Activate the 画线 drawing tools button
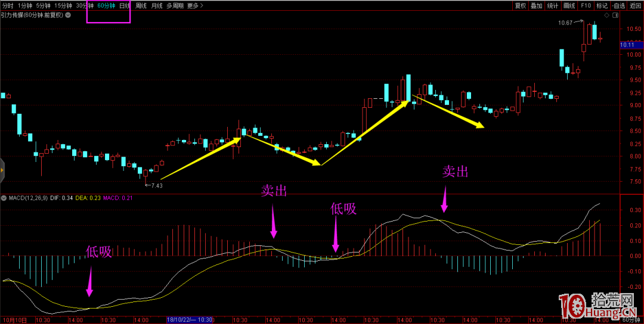The image size is (644, 324). pyautogui.click(x=569, y=6)
